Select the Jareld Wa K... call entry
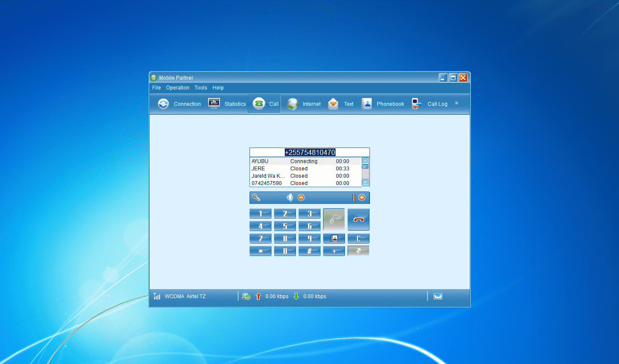Screen dimensions: 619x364 pyautogui.click(x=306, y=176)
